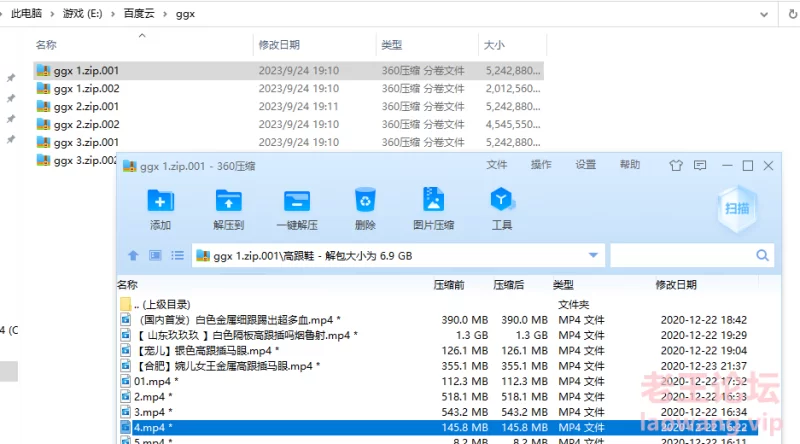Open the 操作 menu in 360压缩
The height and width of the screenshot is (444, 800).
[x=541, y=165]
